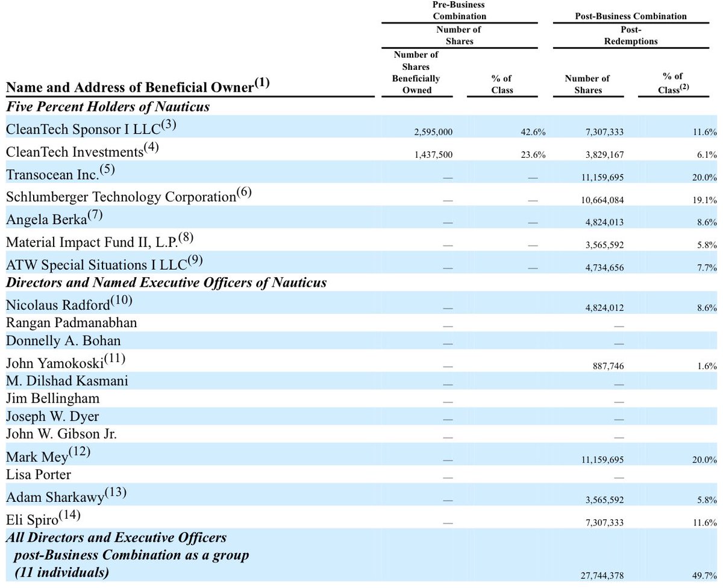Viewport: 723px width, 588px height.
Task: Select 'All Directors and Executive Officers' heading line
Action: click(x=116, y=537)
